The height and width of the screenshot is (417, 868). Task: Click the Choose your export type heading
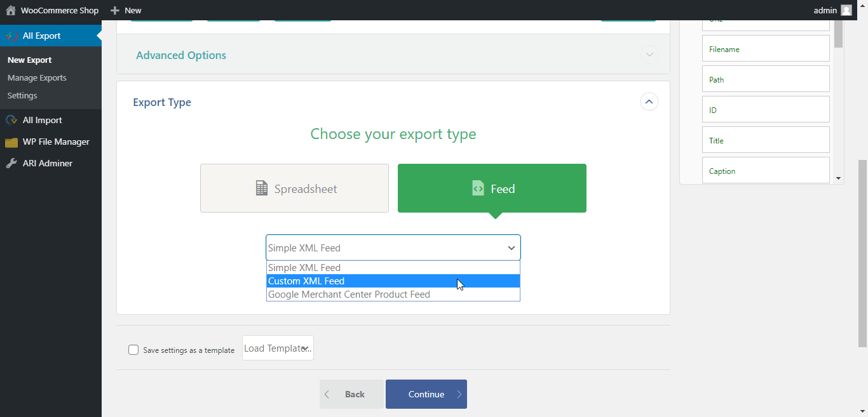[x=393, y=134]
